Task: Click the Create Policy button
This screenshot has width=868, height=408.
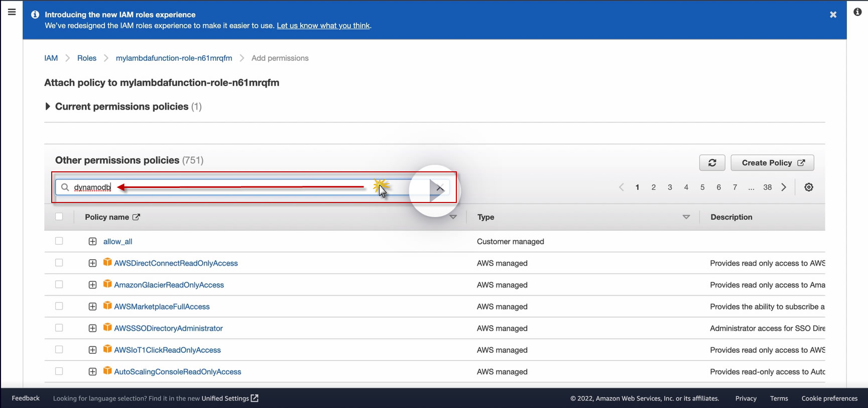Action: point(773,163)
